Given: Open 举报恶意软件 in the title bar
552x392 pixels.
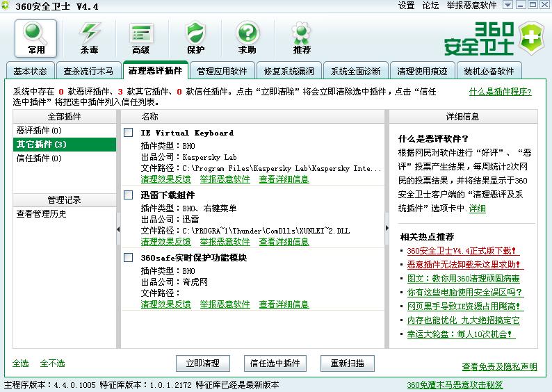Looking at the screenshot, I should pyautogui.click(x=471, y=6).
